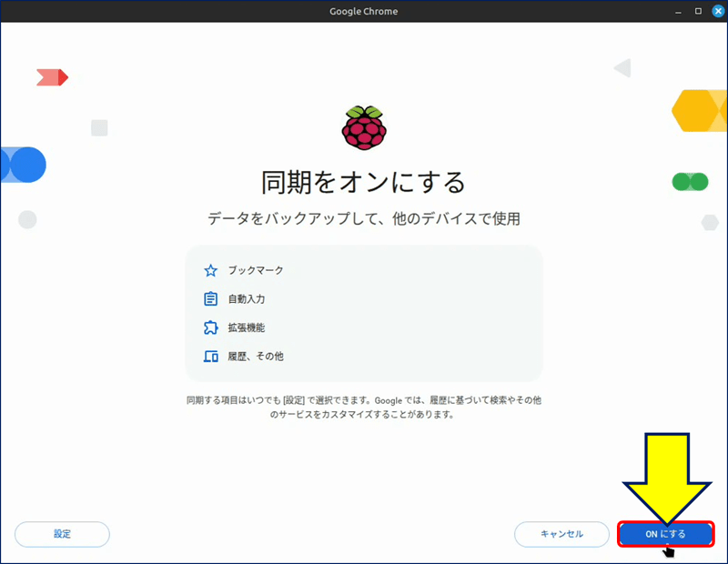Click the bookmark star icon

211,270
